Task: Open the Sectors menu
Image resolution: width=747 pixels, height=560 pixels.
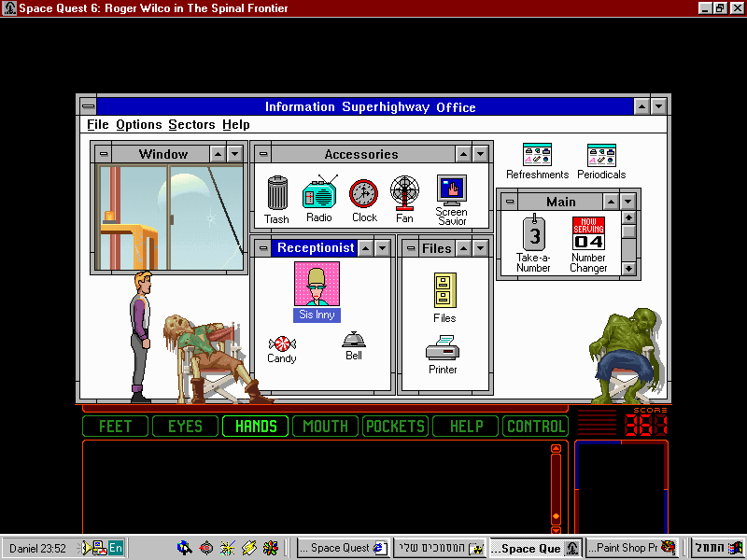Action: [x=191, y=124]
